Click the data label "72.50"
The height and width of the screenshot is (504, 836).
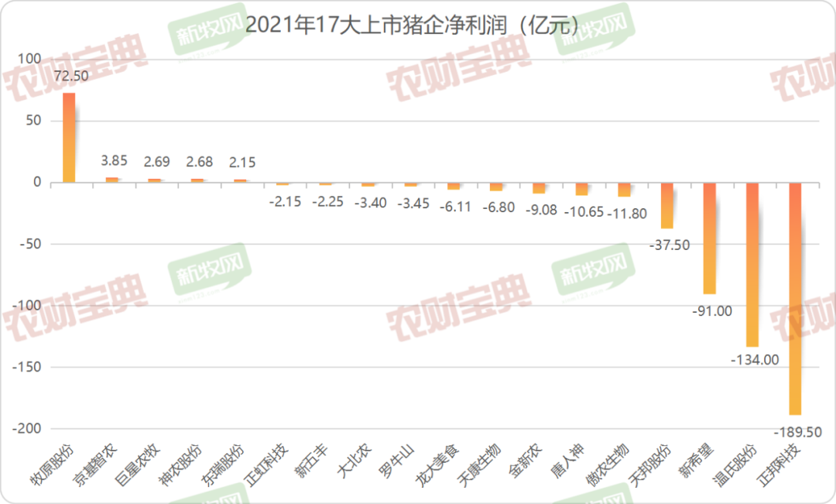(x=71, y=77)
